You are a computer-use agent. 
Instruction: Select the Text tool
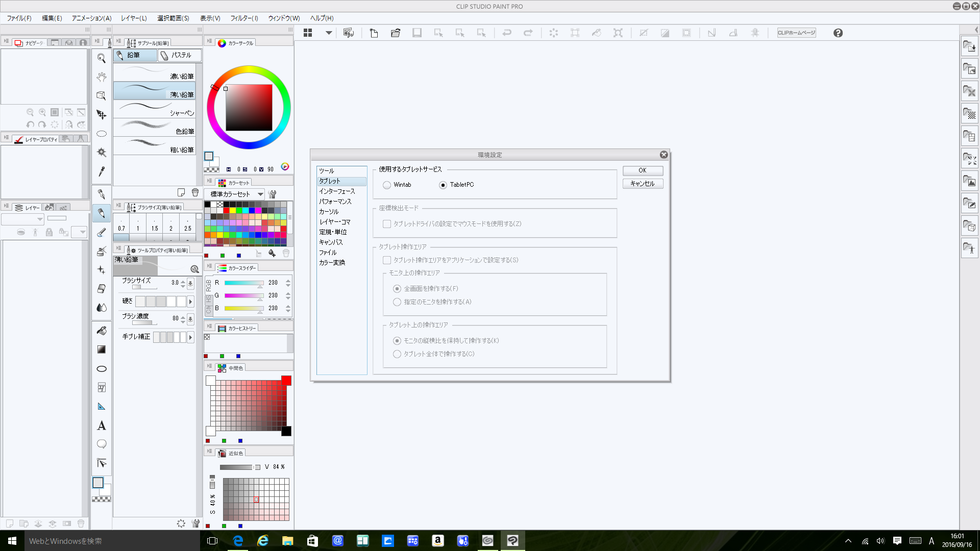[x=102, y=425]
